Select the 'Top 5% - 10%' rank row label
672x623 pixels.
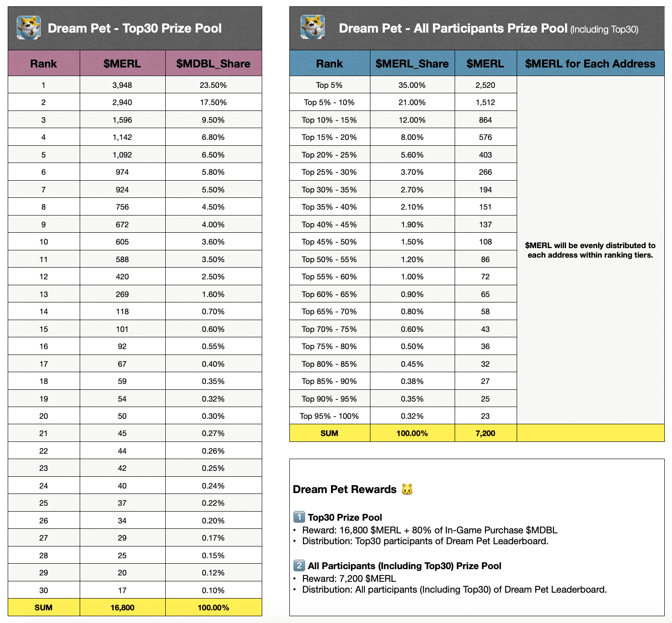point(329,102)
